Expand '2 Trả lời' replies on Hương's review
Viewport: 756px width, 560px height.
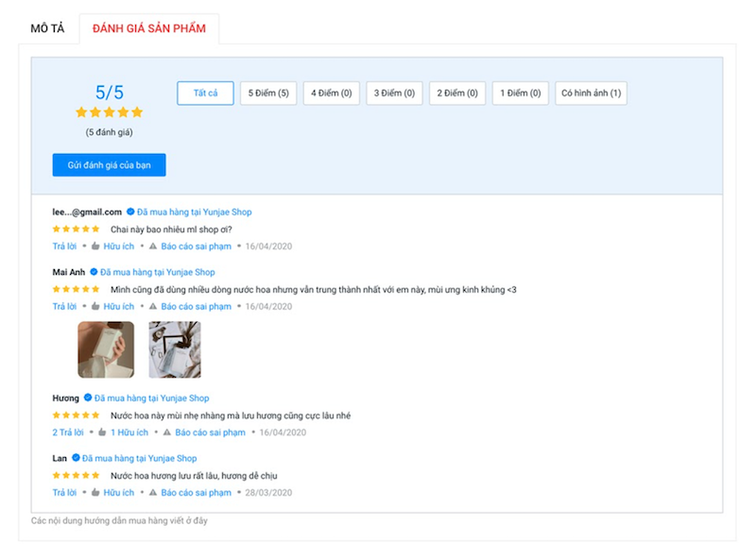click(67, 433)
